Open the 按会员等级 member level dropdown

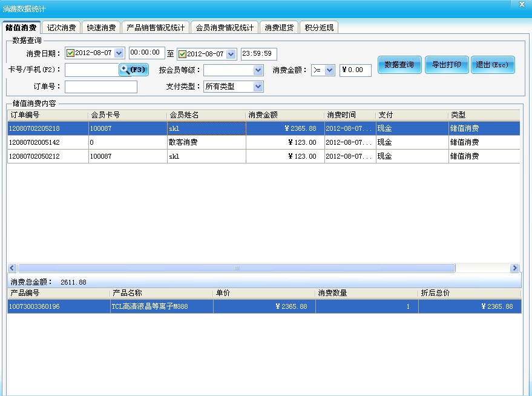257,70
